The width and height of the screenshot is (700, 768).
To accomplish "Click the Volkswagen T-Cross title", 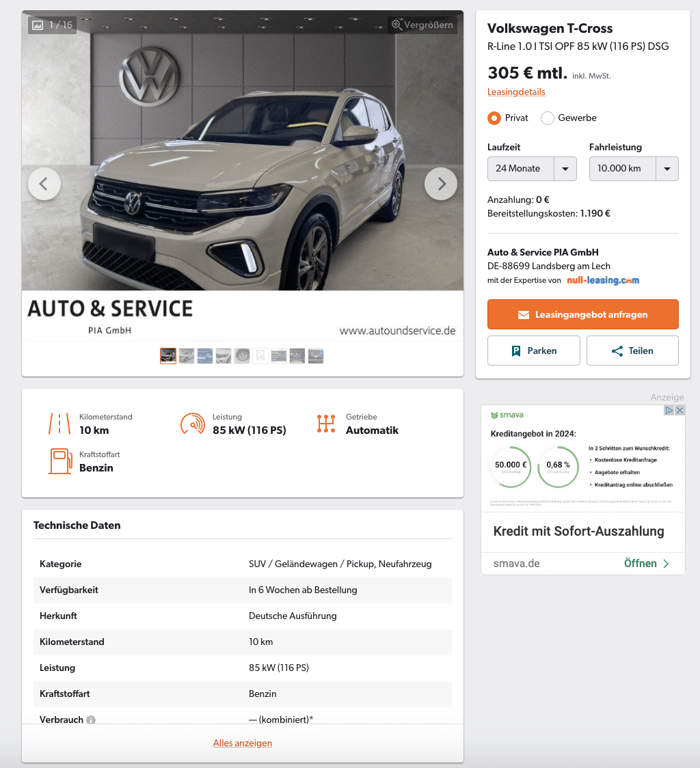I will tap(550, 29).
